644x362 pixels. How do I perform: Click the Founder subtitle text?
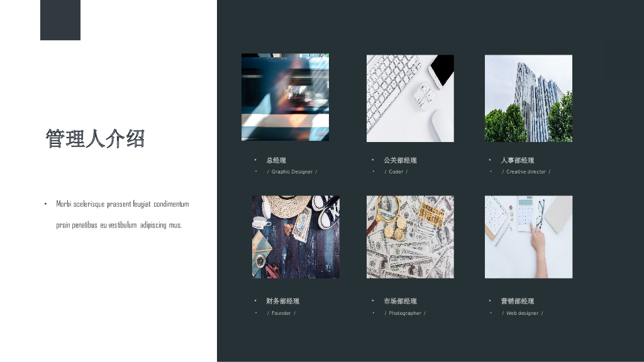pos(281,313)
